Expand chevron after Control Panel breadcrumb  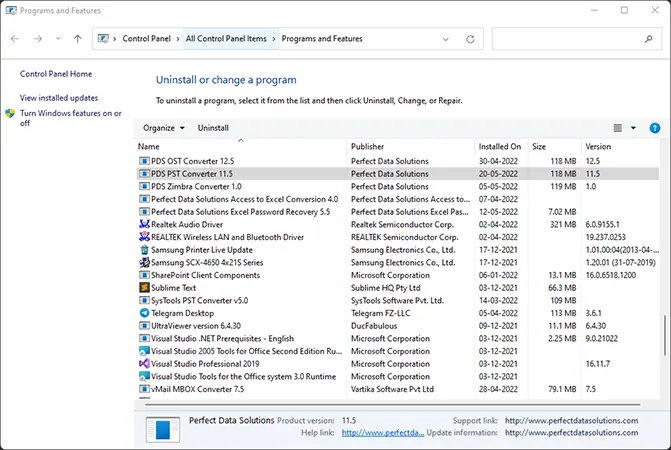pos(178,39)
